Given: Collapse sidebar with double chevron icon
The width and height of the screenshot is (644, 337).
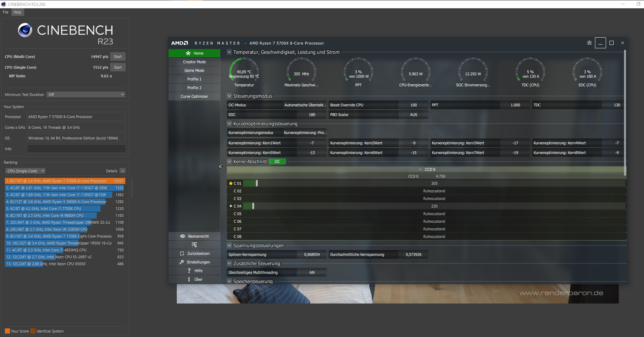Looking at the screenshot, I should click(220, 166).
